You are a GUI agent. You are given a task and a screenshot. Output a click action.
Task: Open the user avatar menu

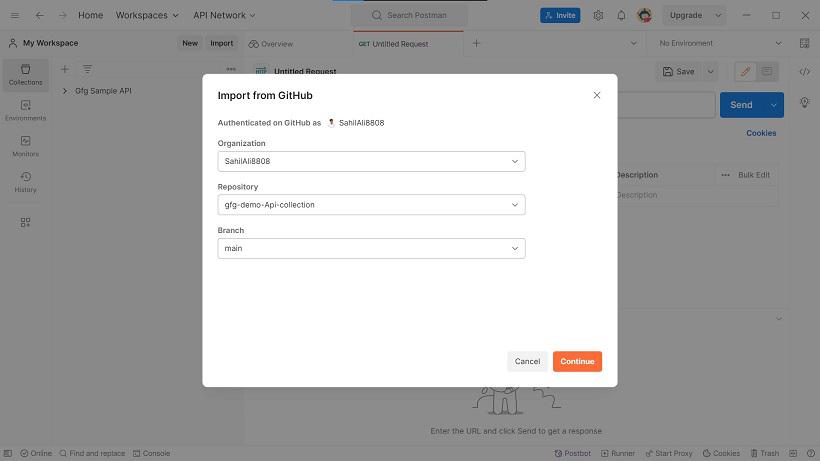644,15
